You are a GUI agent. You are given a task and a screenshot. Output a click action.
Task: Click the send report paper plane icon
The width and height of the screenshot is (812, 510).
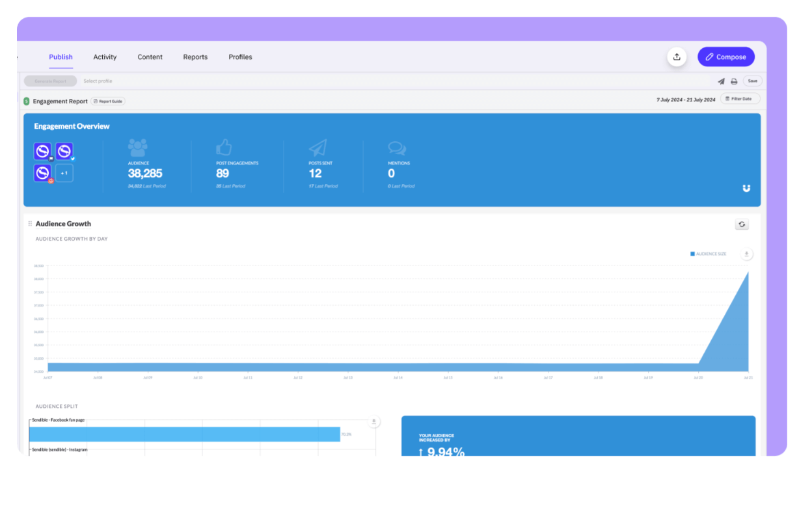click(x=720, y=81)
